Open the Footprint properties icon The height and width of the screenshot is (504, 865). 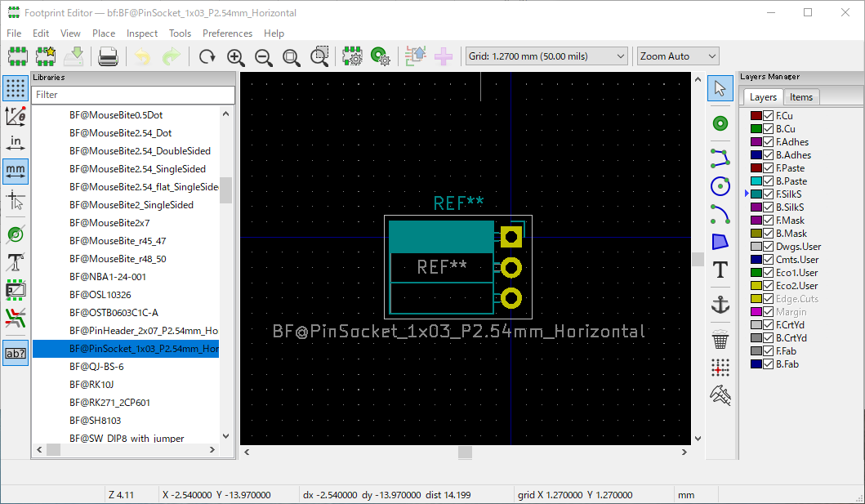click(353, 56)
